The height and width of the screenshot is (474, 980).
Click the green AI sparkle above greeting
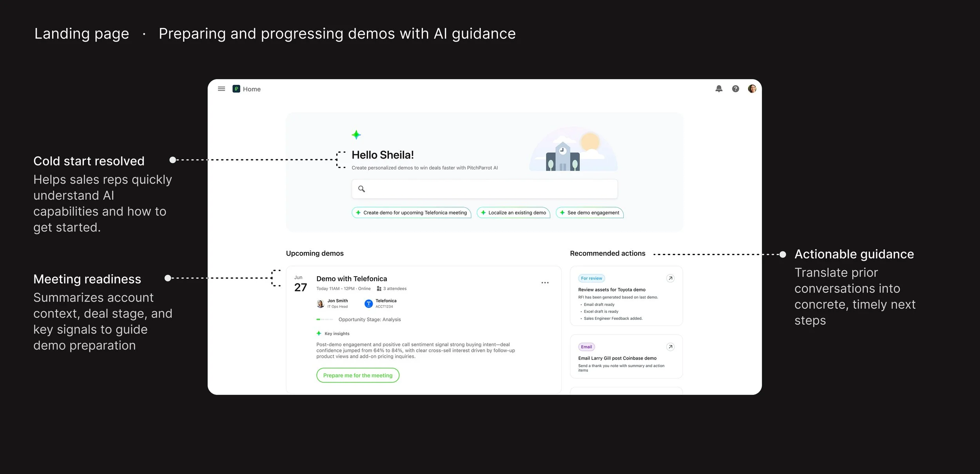[x=356, y=135]
